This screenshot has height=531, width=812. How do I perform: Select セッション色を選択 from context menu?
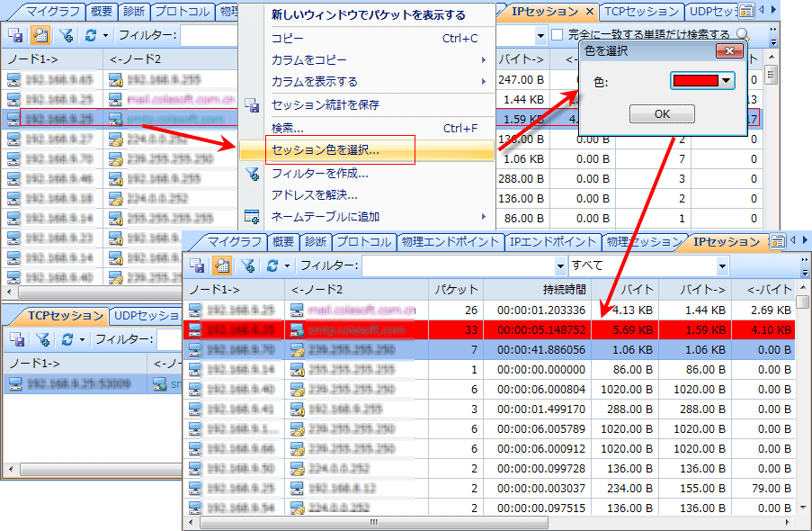pyautogui.click(x=326, y=150)
